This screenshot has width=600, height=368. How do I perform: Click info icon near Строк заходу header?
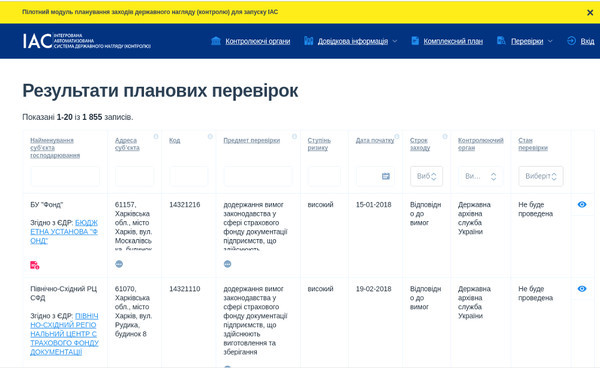click(x=445, y=137)
